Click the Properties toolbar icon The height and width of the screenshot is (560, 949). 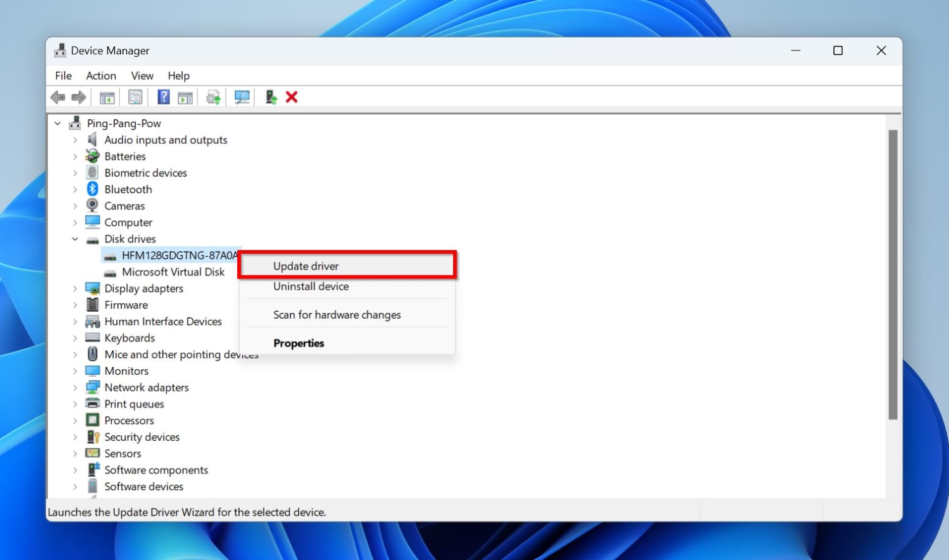(x=135, y=97)
